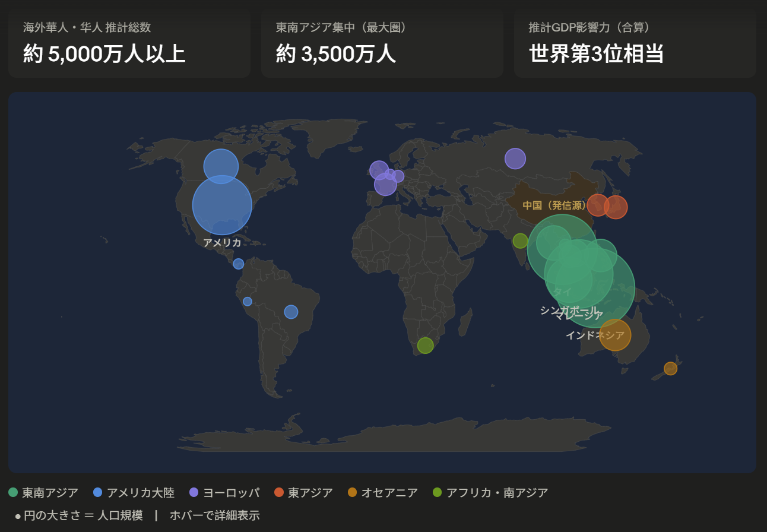Image resolution: width=767 pixels, height=532 pixels.
Task: Click the アメリカ大陸 blue legend swatch
Action: tap(98, 492)
